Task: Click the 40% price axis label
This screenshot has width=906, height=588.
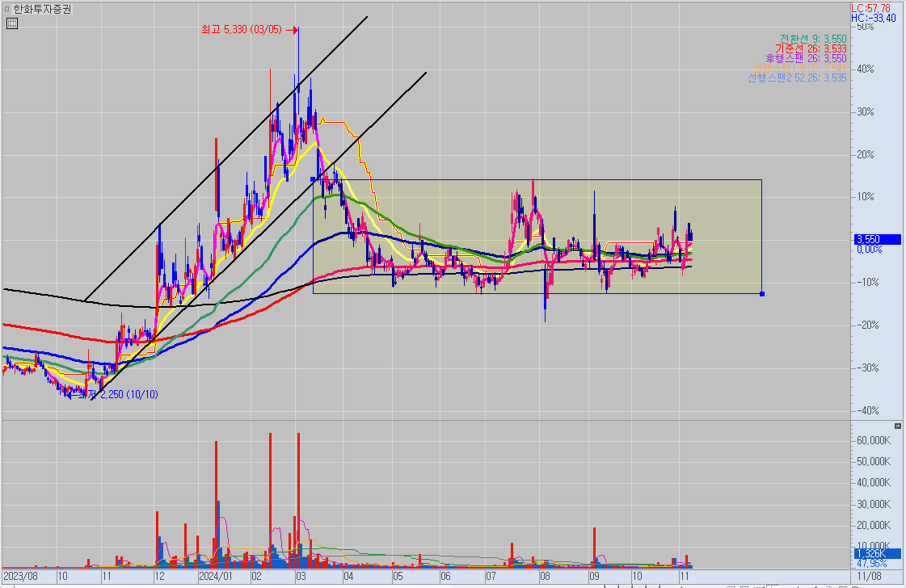Action: tap(866, 69)
